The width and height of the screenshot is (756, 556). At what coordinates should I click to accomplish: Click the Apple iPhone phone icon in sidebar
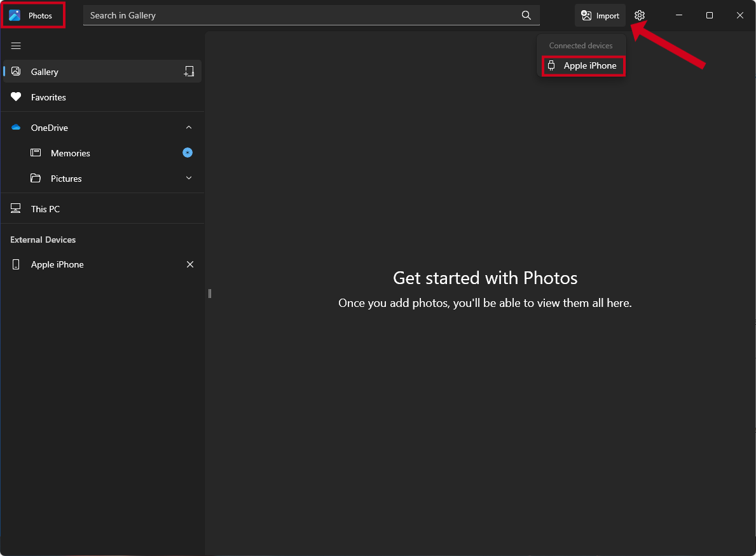click(x=16, y=264)
